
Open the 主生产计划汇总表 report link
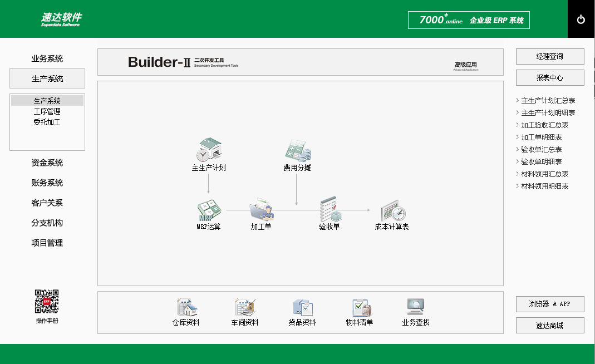click(548, 101)
